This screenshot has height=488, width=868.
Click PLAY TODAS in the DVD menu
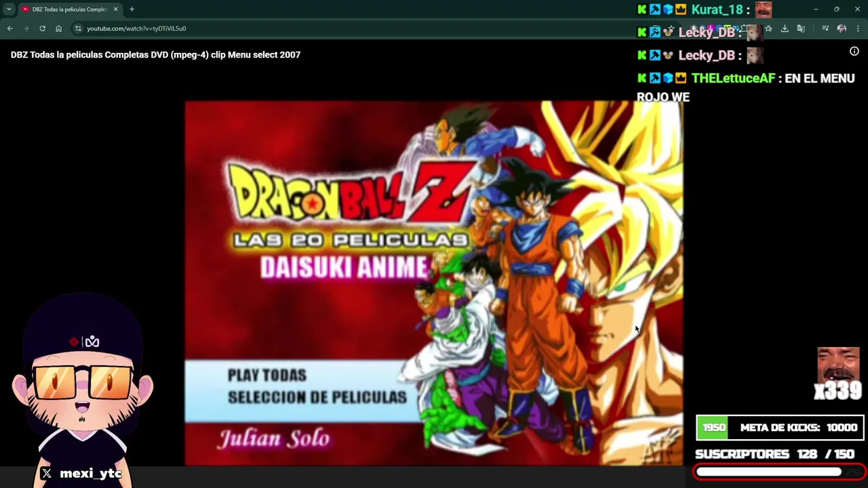pyautogui.click(x=267, y=375)
